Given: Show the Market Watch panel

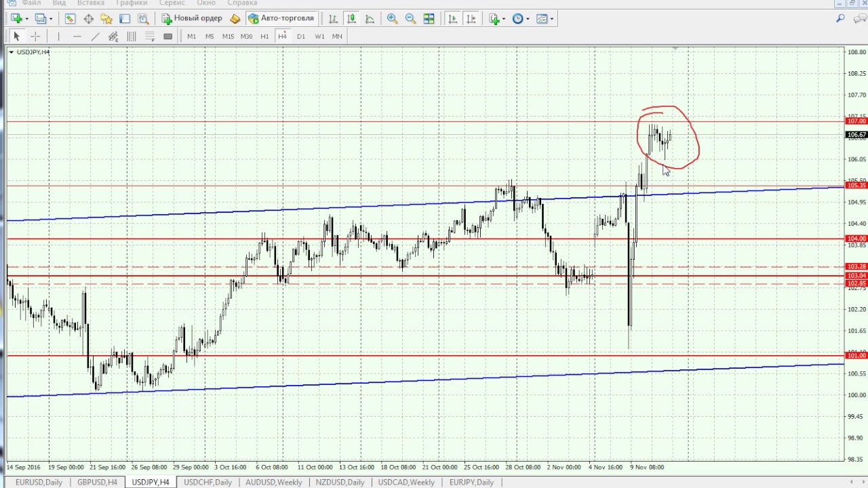Looking at the screenshot, I should (x=70, y=19).
